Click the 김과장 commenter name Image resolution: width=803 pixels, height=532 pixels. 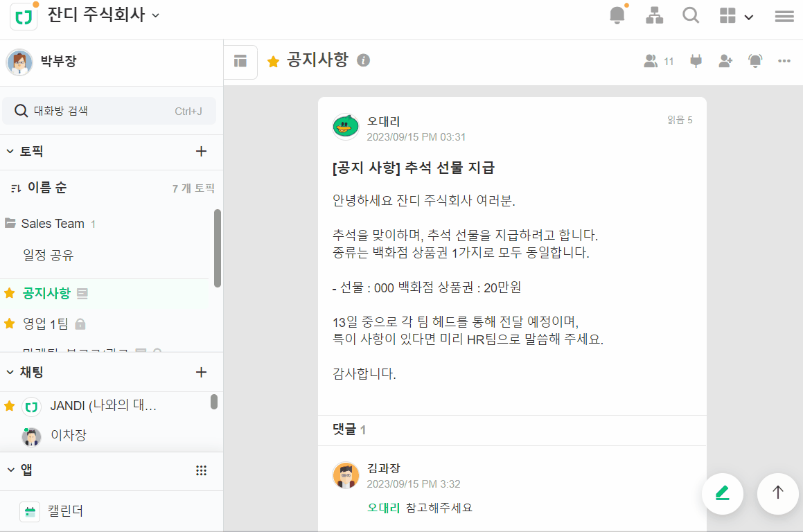(x=384, y=468)
